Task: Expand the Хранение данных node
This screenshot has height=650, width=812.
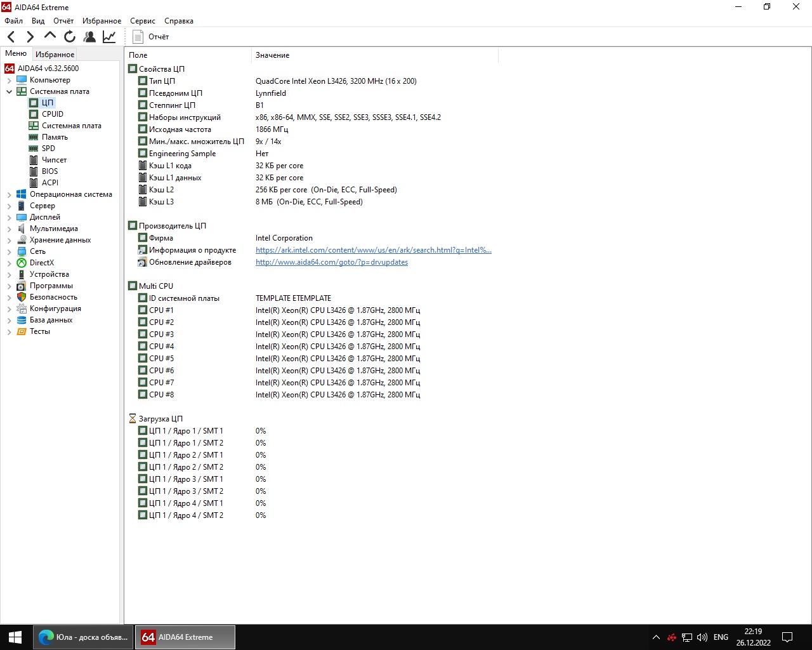Action: click(10, 240)
